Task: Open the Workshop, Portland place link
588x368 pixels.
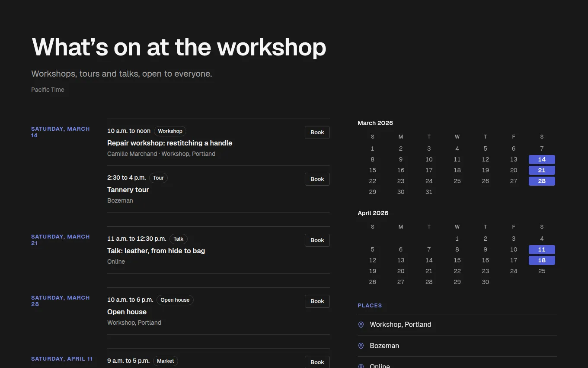Action: click(x=400, y=325)
